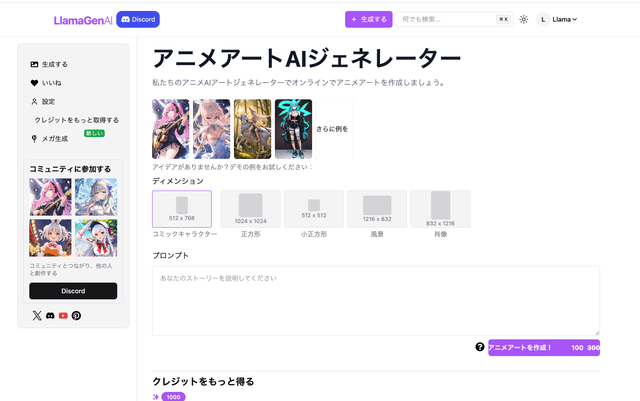Click クレジットをもっと取得する sidebar link
Viewport: 640px width, 401px height.
coord(76,120)
